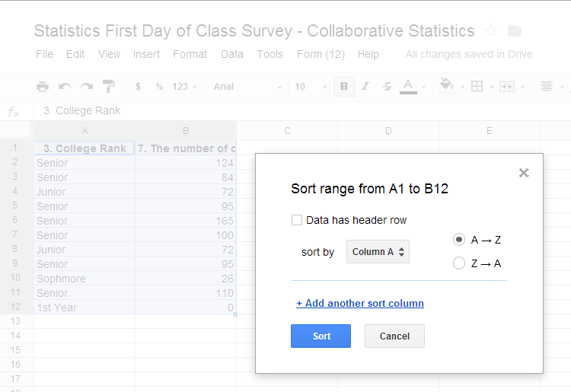The width and height of the screenshot is (571, 392).
Task: Click cell containing Sophmore
Action: pyautogui.click(x=85, y=279)
